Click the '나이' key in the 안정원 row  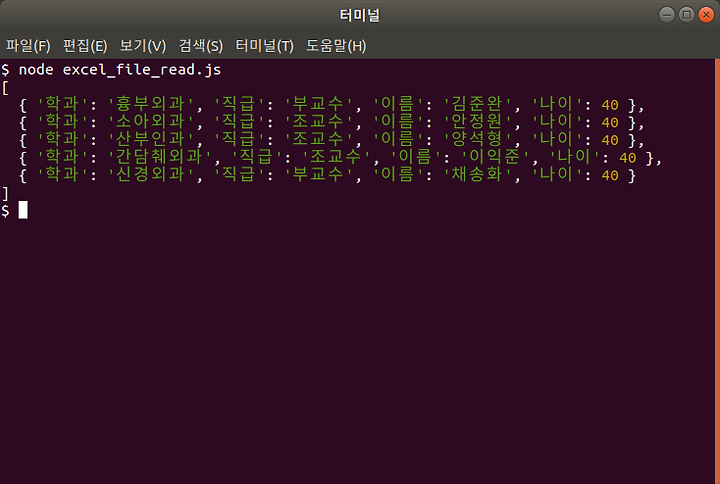click(557, 122)
